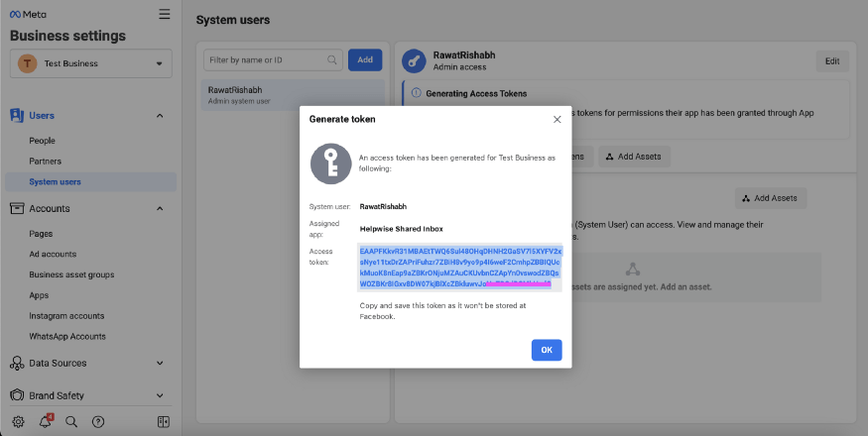Expand the Brand Safety section
This screenshot has height=436, width=868.
coord(160,395)
